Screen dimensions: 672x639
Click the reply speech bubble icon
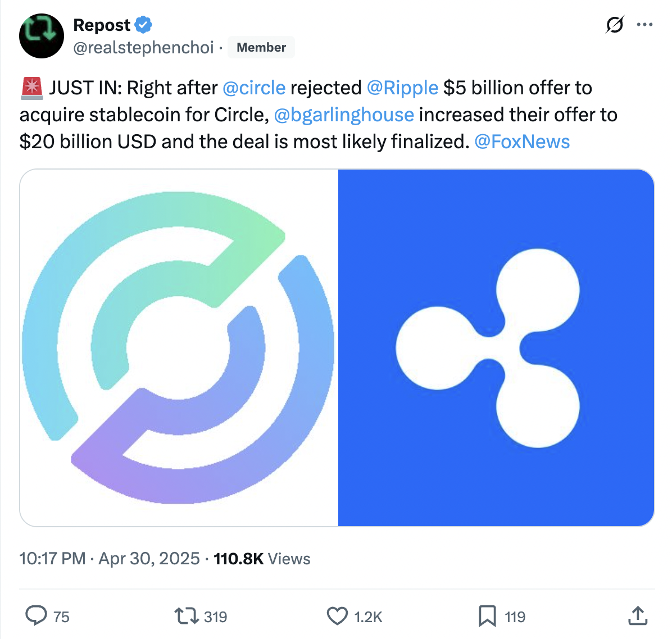[37, 616]
